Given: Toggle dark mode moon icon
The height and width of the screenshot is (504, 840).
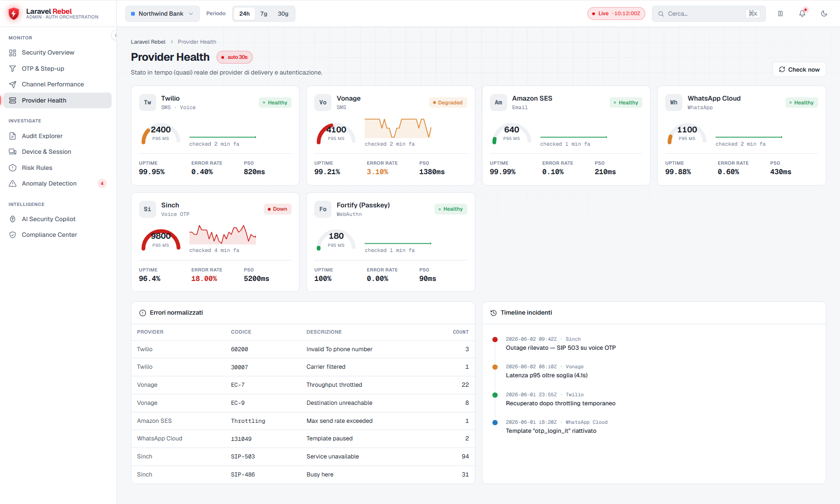Looking at the screenshot, I should pos(824,14).
